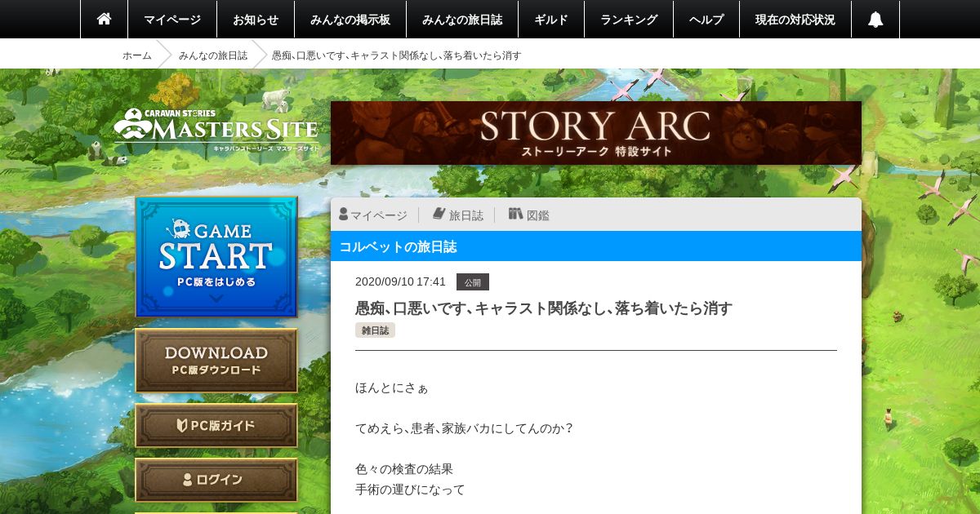Click みんなの旅日誌 breadcrumb link
The width and height of the screenshot is (980, 514).
click(x=213, y=55)
